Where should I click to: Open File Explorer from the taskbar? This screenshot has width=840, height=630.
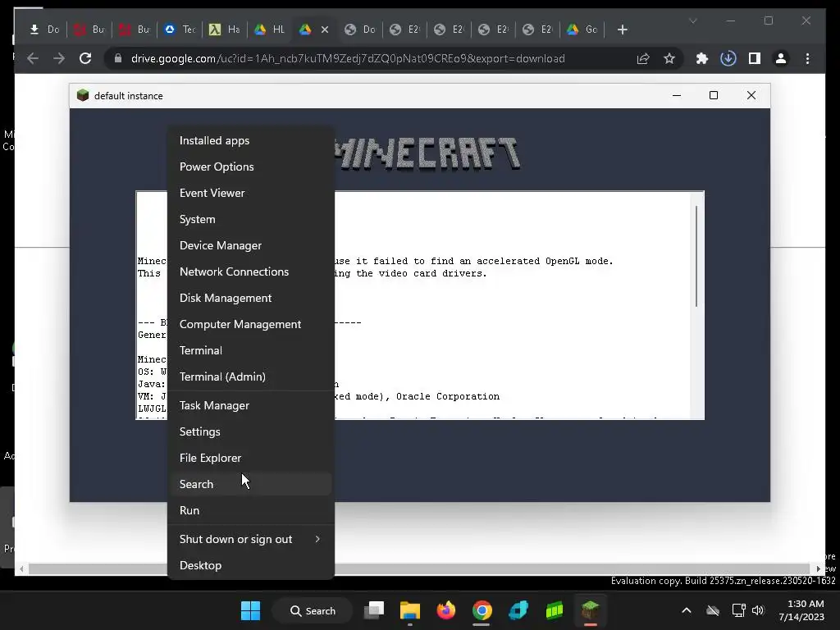point(410,610)
